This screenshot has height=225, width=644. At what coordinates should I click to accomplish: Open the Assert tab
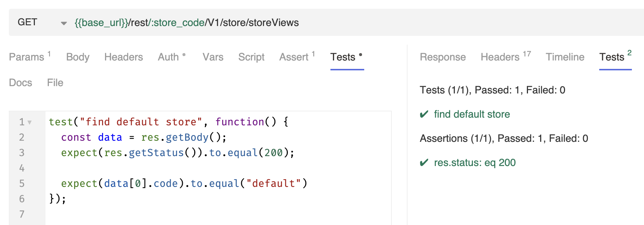tap(297, 57)
